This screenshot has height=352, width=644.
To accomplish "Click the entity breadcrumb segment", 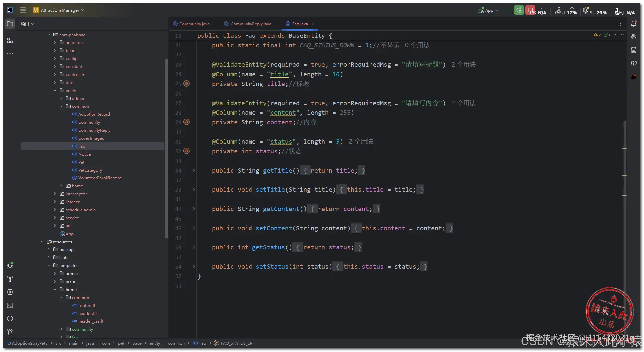I will pyautogui.click(x=155, y=343).
